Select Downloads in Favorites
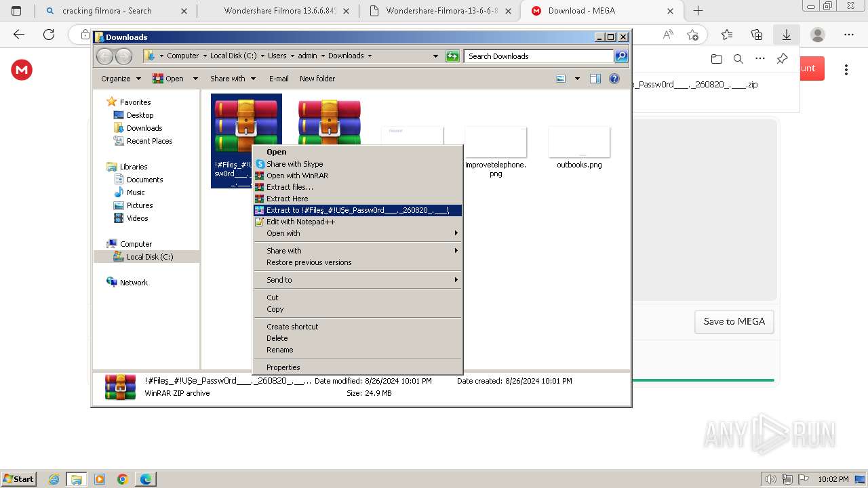Screen dimensions: 868x488 point(144,128)
